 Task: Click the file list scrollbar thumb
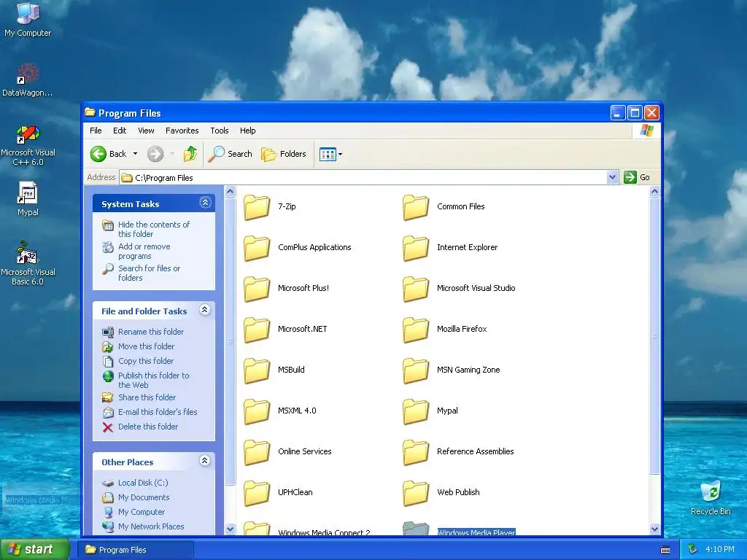pyautogui.click(x=654, y=335)
